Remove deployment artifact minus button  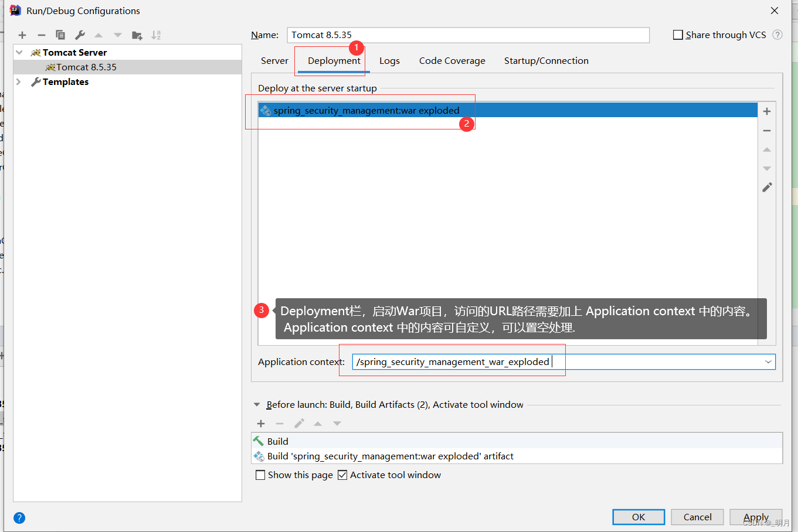[767, 131]
